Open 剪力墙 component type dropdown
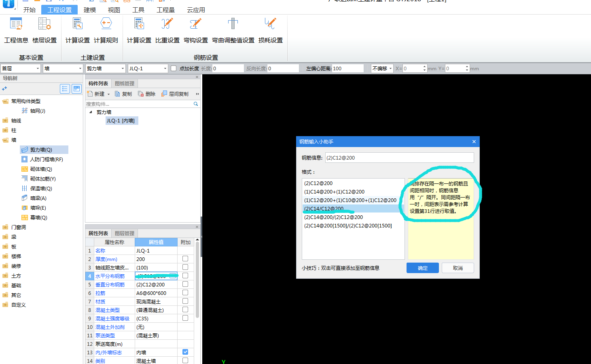 pyautogui.click(x=105, y=68)
